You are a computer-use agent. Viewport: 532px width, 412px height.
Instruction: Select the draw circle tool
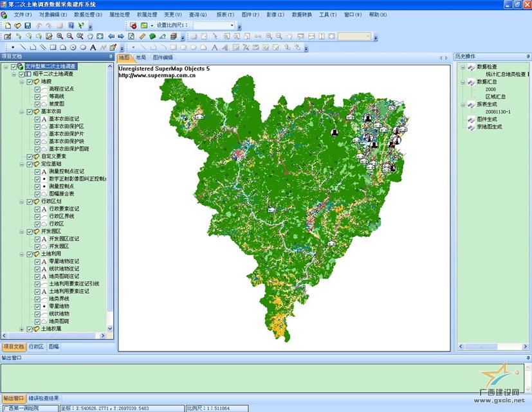[73, 48]
